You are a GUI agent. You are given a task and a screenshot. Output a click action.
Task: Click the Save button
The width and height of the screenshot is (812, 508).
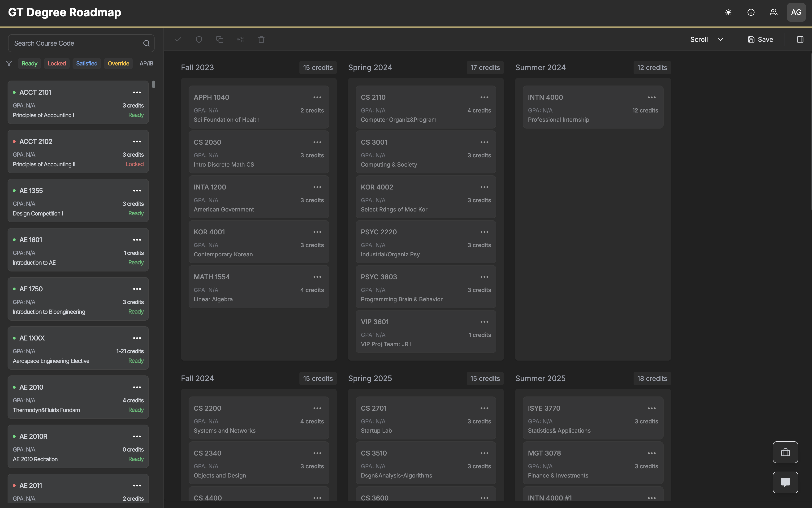(x=760, y=40)
